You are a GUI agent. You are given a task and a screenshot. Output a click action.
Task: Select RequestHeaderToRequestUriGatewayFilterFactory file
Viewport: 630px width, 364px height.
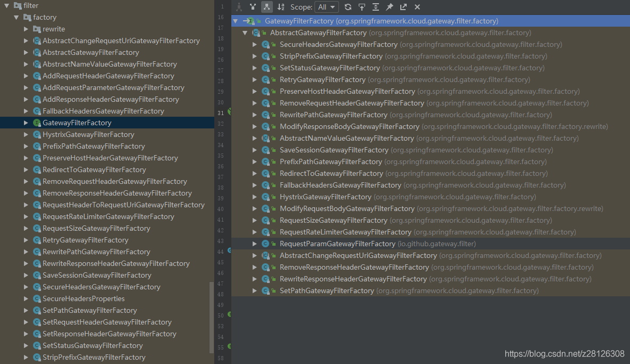(123, 205)
